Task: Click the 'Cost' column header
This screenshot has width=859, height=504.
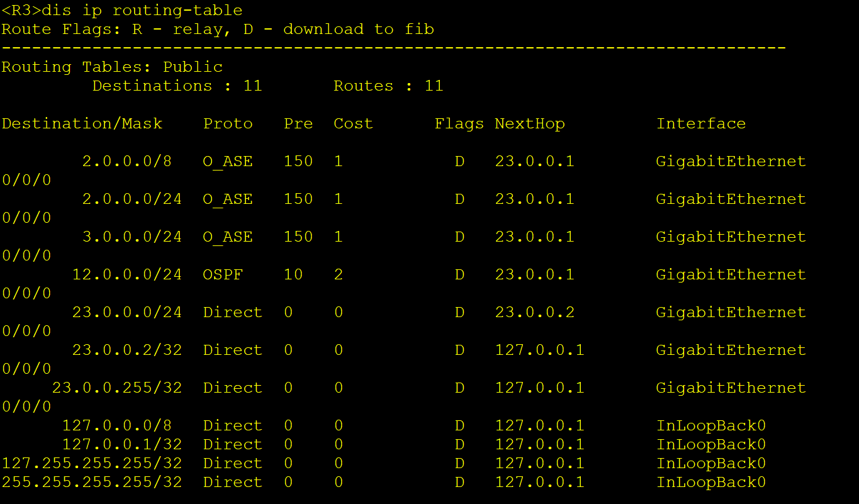Action: (353, 124)
